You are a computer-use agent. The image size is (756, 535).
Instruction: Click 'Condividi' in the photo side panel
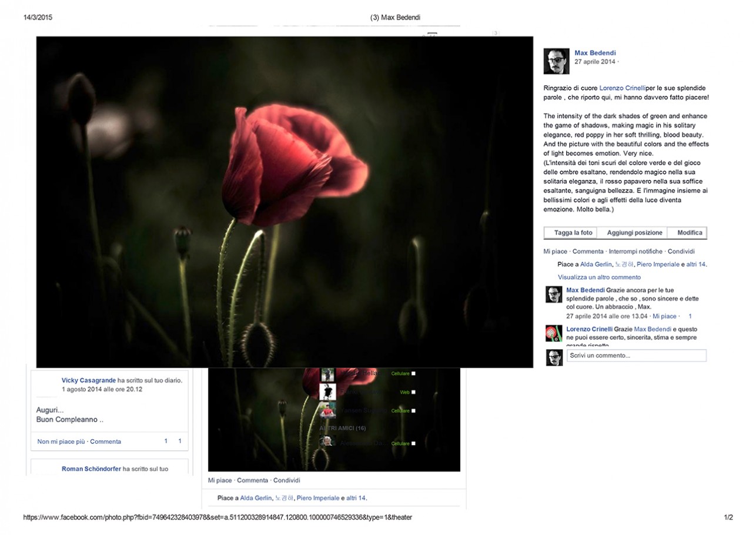tap(681, 252)
